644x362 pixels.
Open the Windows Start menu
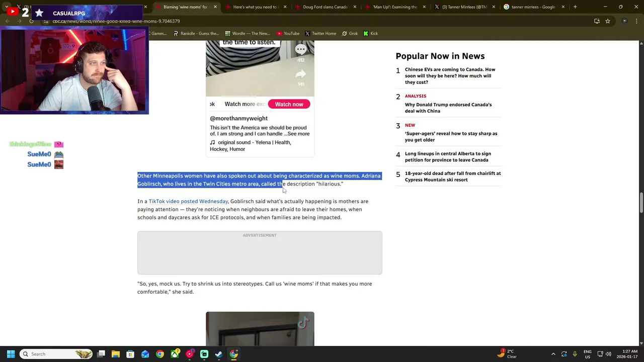coord(11,354)
